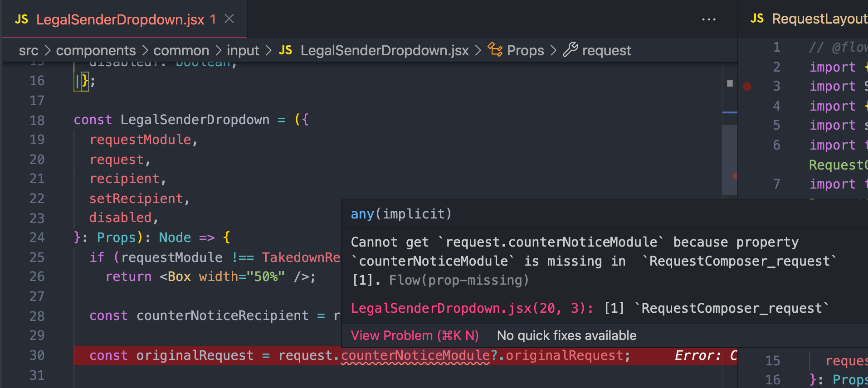
Task: Open the Props symbol breadcrumb
Action: coord(525,50)
